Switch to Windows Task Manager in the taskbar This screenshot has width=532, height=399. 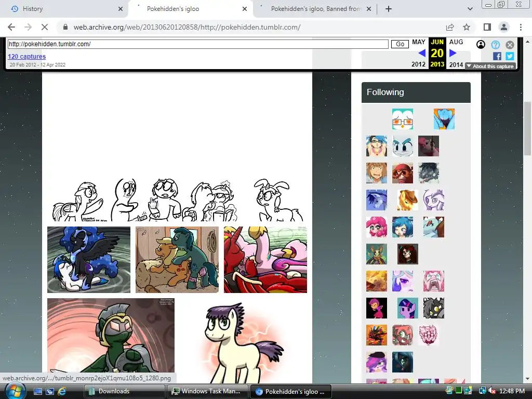[x=208, y=391]
